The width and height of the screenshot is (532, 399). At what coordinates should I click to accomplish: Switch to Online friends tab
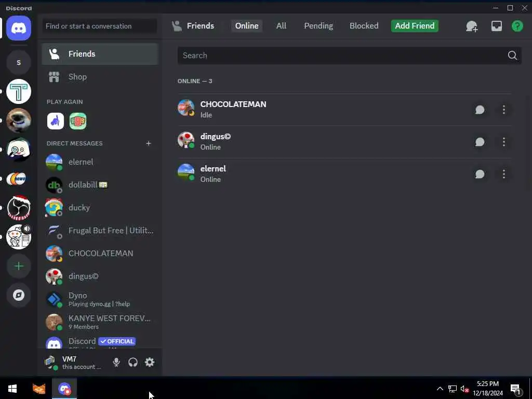click(247, 26)
